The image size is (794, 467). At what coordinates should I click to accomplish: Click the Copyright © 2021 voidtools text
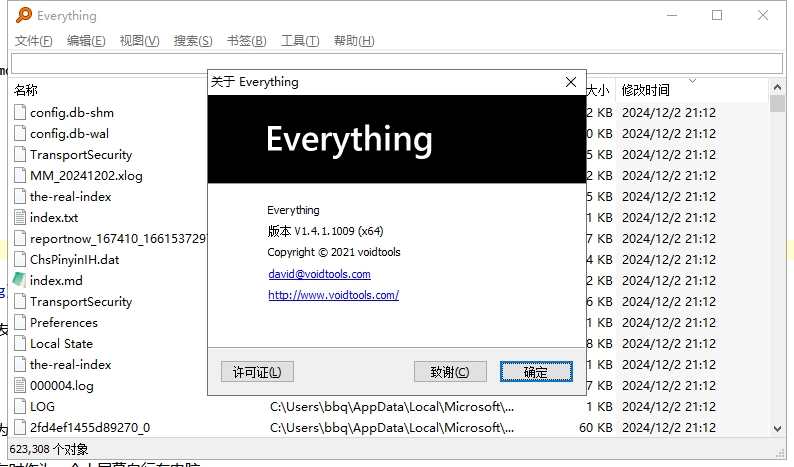pos(334,252)
